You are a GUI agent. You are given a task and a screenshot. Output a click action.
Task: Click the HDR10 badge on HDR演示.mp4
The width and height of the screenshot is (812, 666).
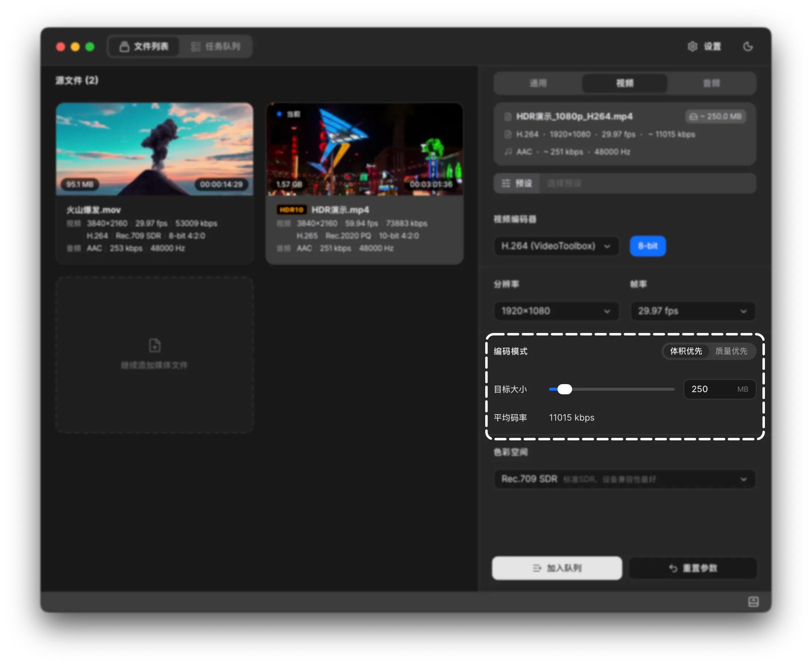(x=291, y=210)
